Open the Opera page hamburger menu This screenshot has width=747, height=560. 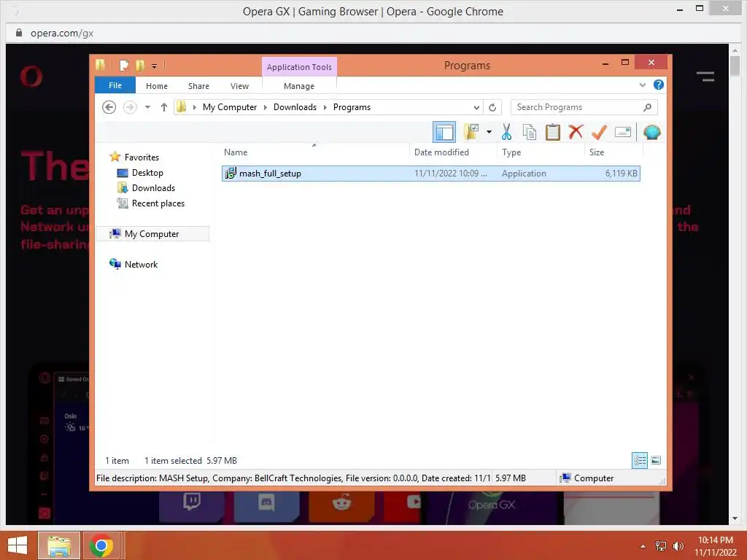pos(705,76)
